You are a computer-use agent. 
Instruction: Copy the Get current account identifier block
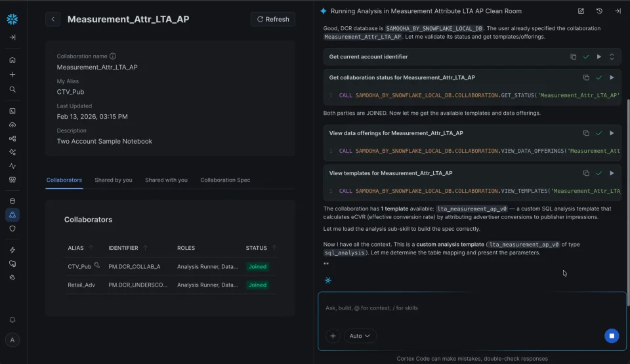pos(574,57)
